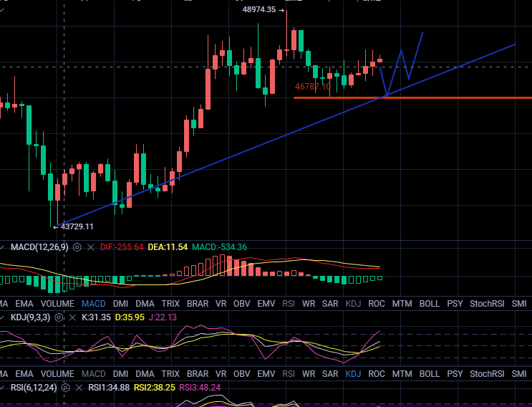
Task: Click dimmed RSI tab beneath MACD panel
Action: click(x=289, y=304)
